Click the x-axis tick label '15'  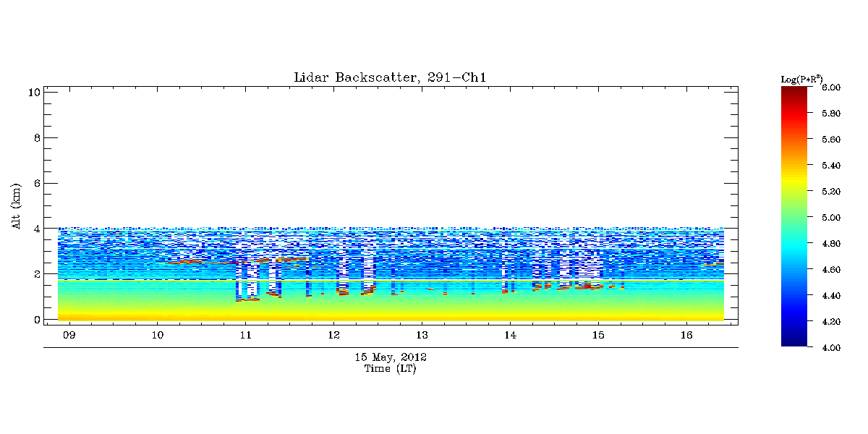coord(598,336)
